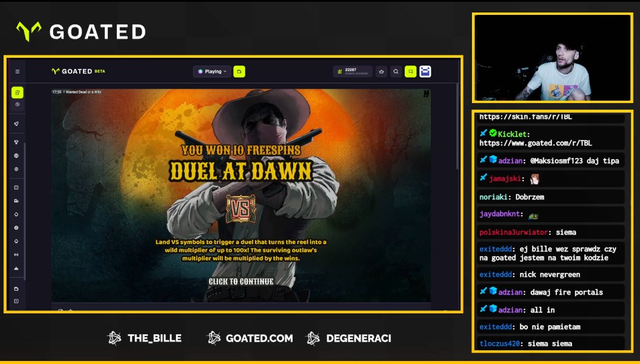This screenshot has height=364, width=640.
Task: Click the page scrollbar right of the game
Action: click(x=458, y=126)
